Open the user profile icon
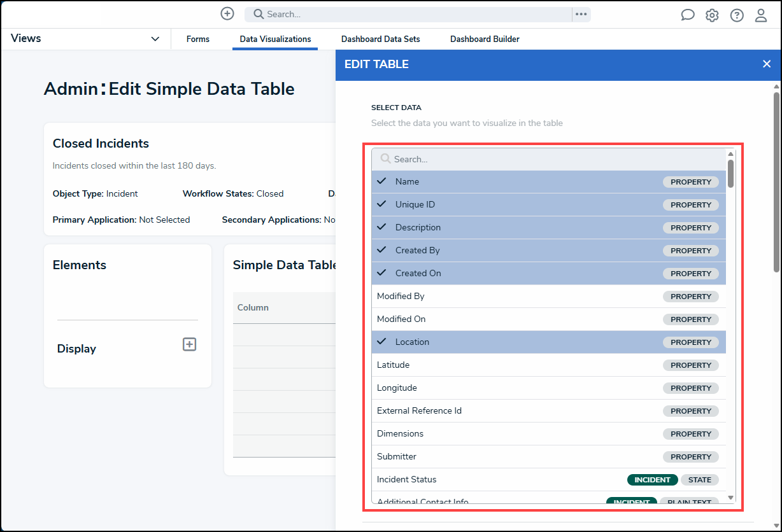 pos(761,15)
